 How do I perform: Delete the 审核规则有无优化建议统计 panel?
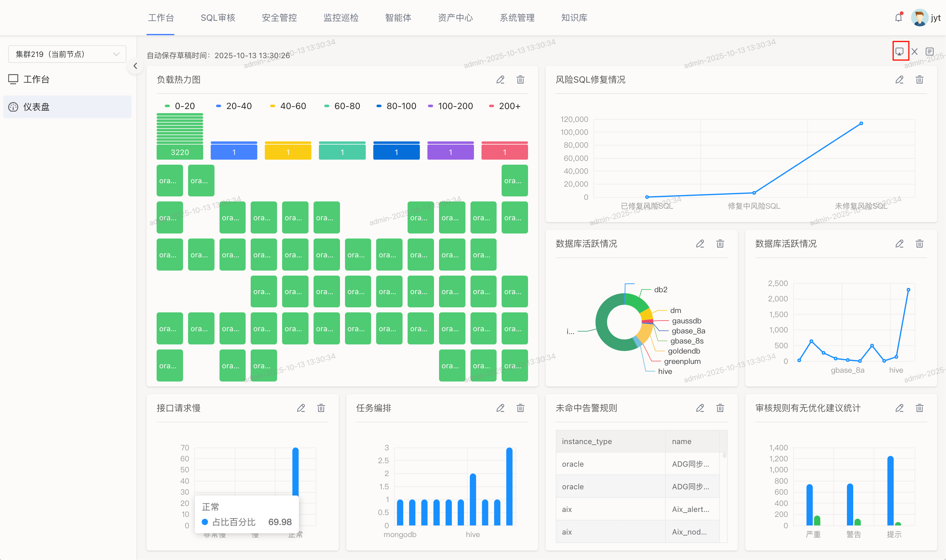click(920, 408)
